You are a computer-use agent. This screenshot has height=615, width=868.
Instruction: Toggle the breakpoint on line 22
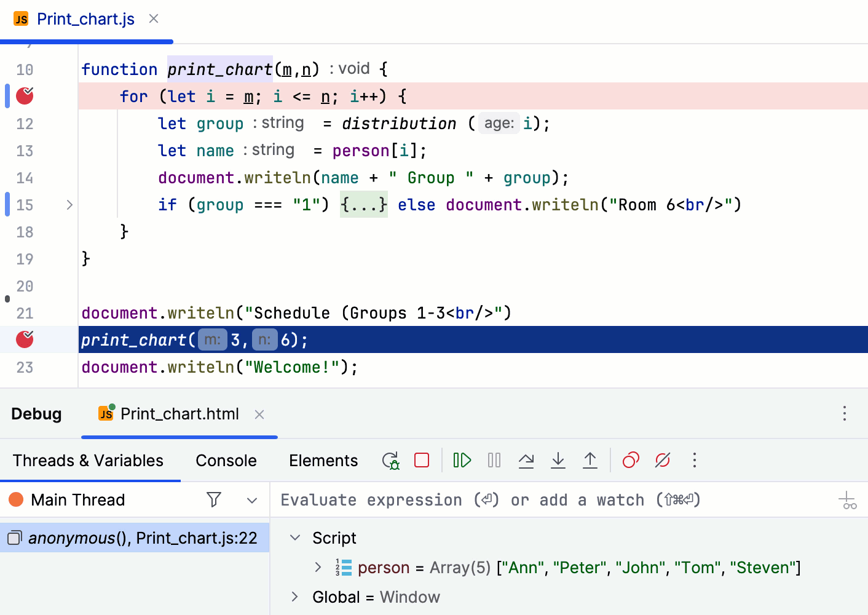coord(24,339)
